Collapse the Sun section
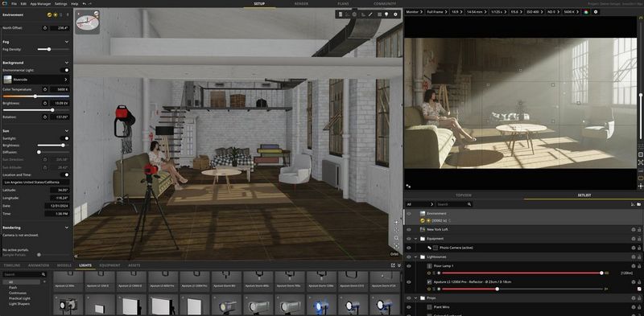This screenshot has height=316, width=644. [67, 131]
